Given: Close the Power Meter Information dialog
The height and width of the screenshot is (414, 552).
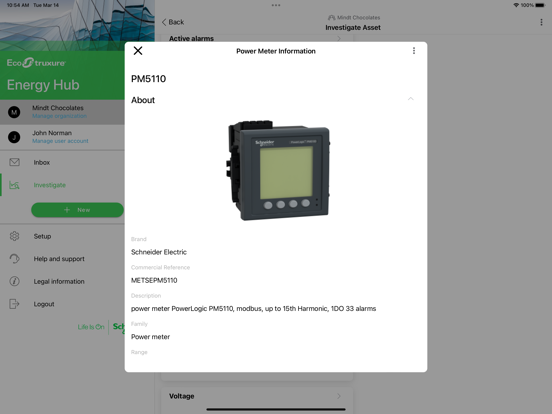Looking at the screenshot, I should (138, 51).
